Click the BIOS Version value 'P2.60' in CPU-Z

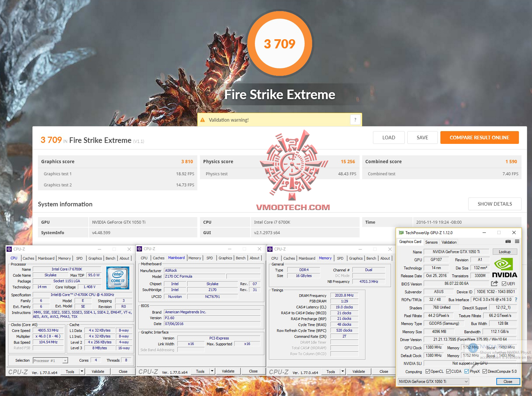pyautogui.click(x=212, y=318)
